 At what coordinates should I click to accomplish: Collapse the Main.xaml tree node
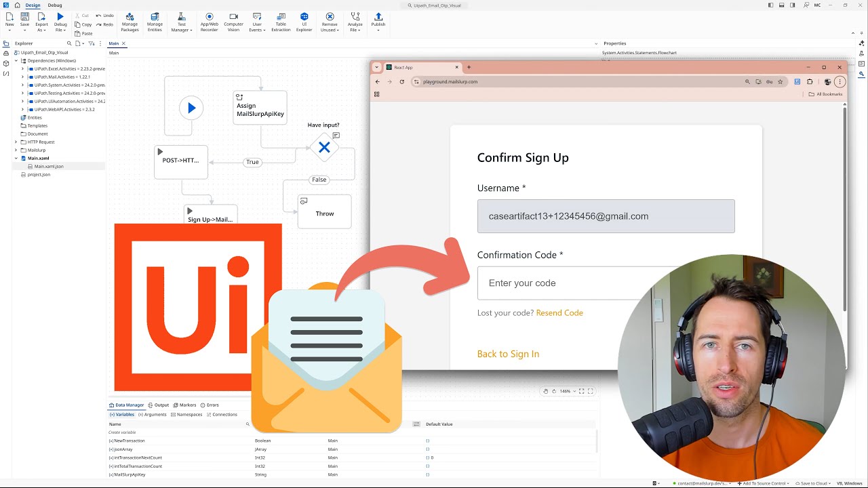(16, 158)
